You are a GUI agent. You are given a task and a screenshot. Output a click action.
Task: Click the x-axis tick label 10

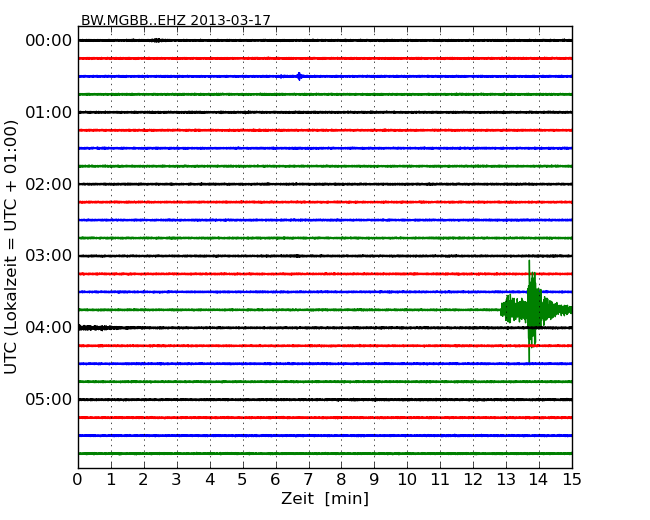click(x=407, y=480)
